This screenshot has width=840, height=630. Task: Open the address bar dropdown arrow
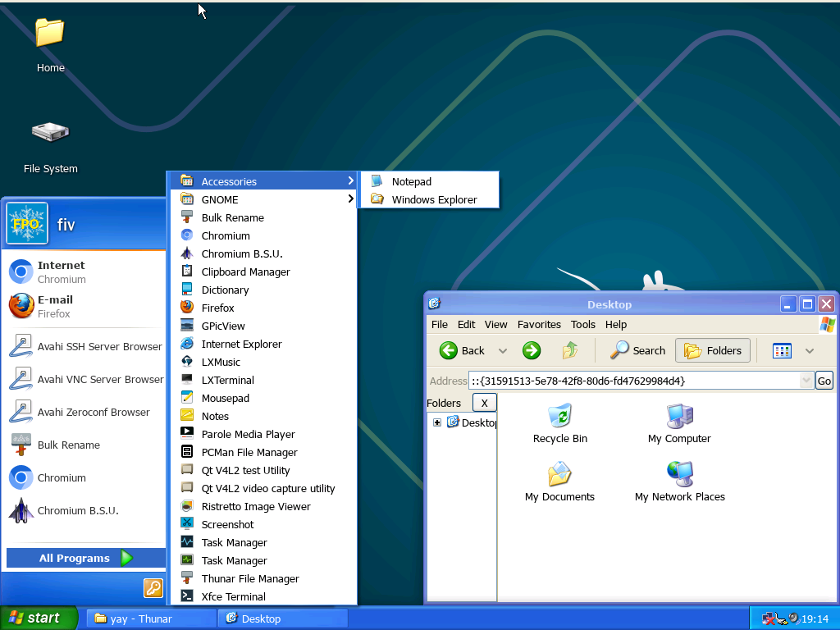tap(806, 381)
